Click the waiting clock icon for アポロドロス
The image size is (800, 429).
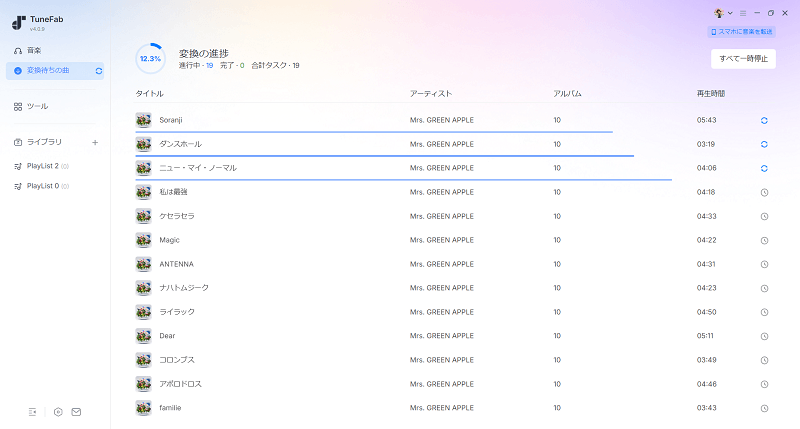pyautogui.click(x=764, y=384)
